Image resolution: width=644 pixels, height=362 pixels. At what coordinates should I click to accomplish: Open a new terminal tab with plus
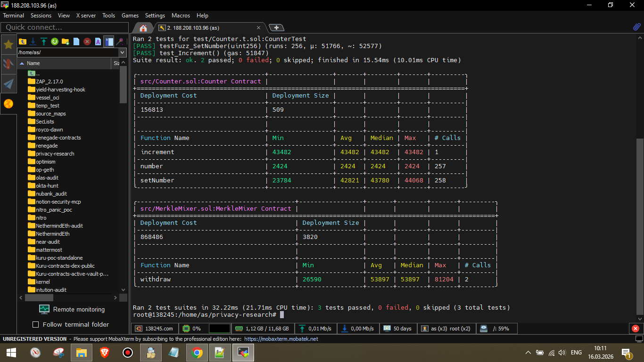(276, 28)
